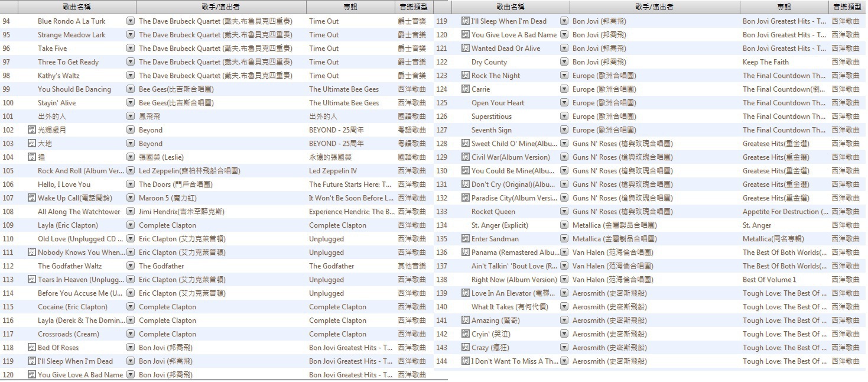Select song Three To Get Ready
This screenshot has height=382, width=868.
(x=69, y=61)
